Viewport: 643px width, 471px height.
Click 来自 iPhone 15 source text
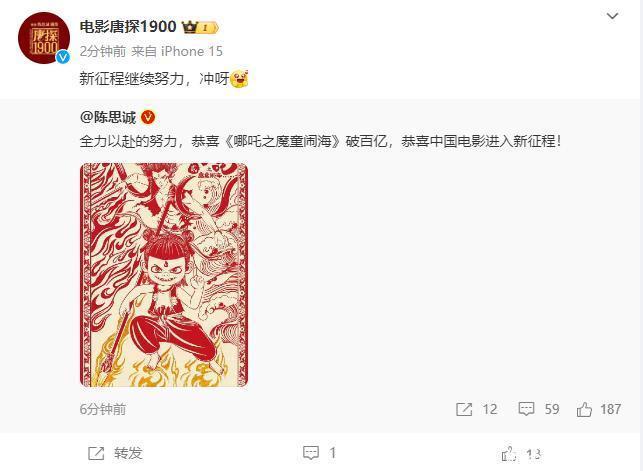click(177, 51)
